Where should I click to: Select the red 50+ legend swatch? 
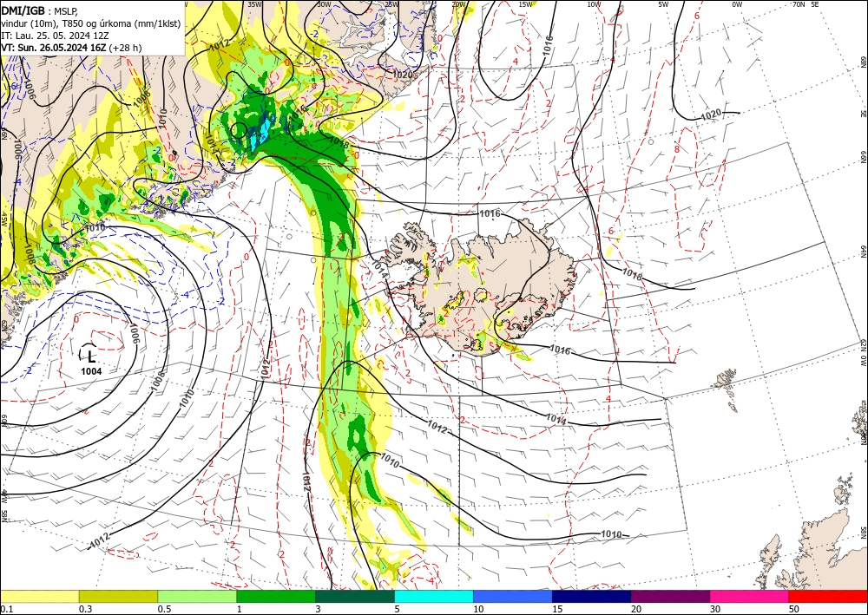(x=828, y=596)
